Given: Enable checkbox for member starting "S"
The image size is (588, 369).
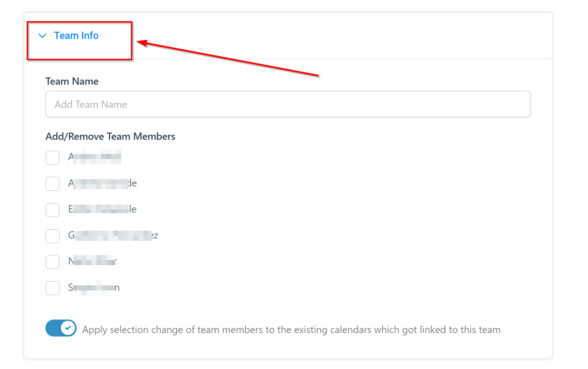Looking at the screenshot, I should click(x=53, y=288).
